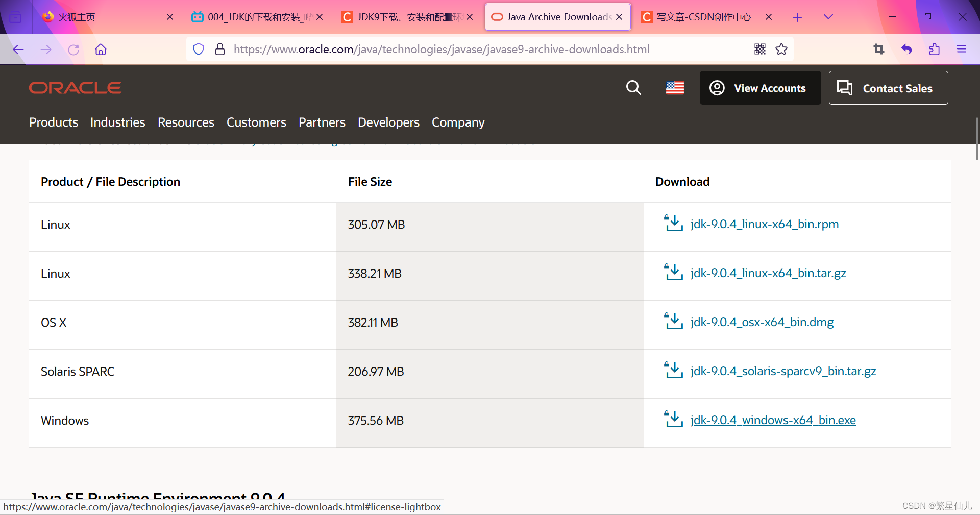Image resolution: width=980 pixels, height=515 pixels.
Task: Open the browser home page
Action: click(x=101, y=50)
